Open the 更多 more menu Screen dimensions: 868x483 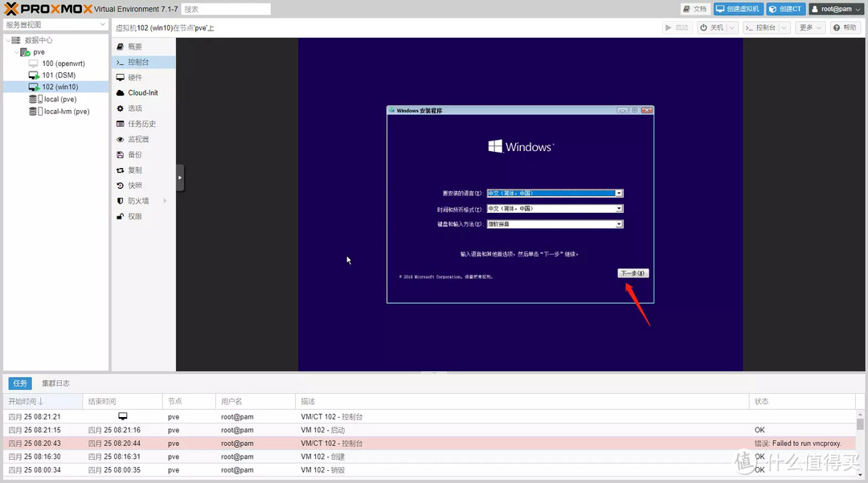[x=810, y=27]
